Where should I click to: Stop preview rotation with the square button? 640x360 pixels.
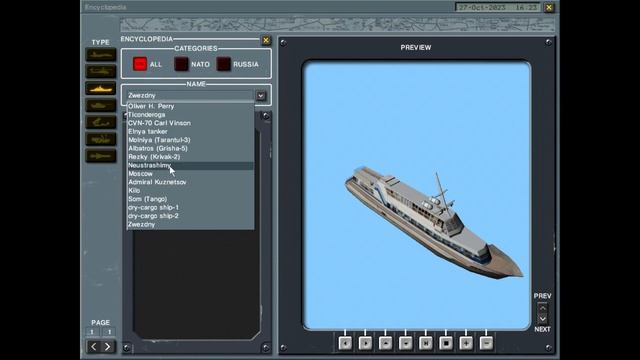coord(446,343)
